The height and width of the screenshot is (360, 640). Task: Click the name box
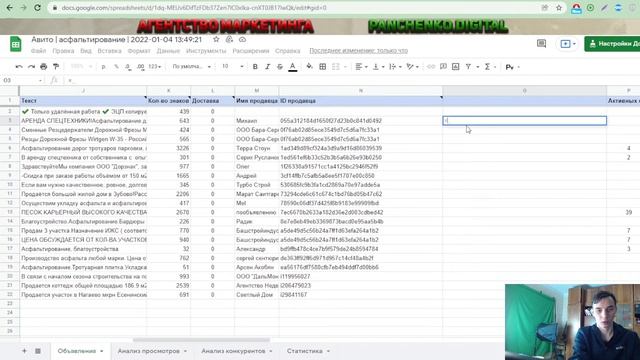pyautogui.click(x=22, y=80)
